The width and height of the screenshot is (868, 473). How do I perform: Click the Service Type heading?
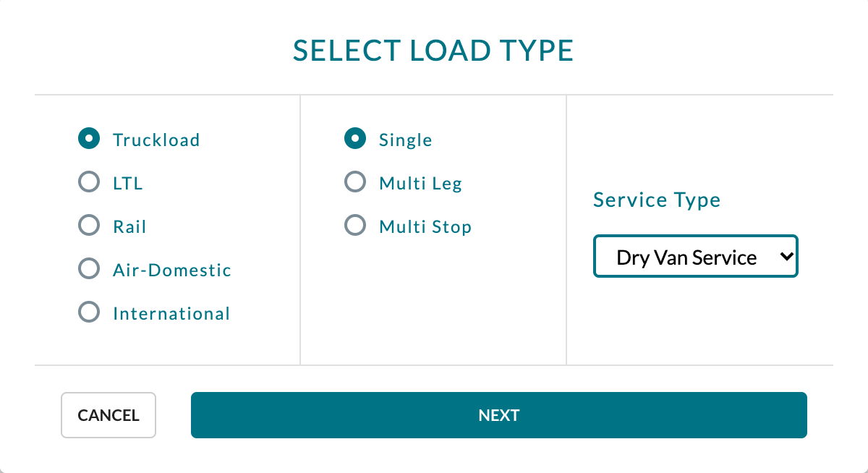656,200
